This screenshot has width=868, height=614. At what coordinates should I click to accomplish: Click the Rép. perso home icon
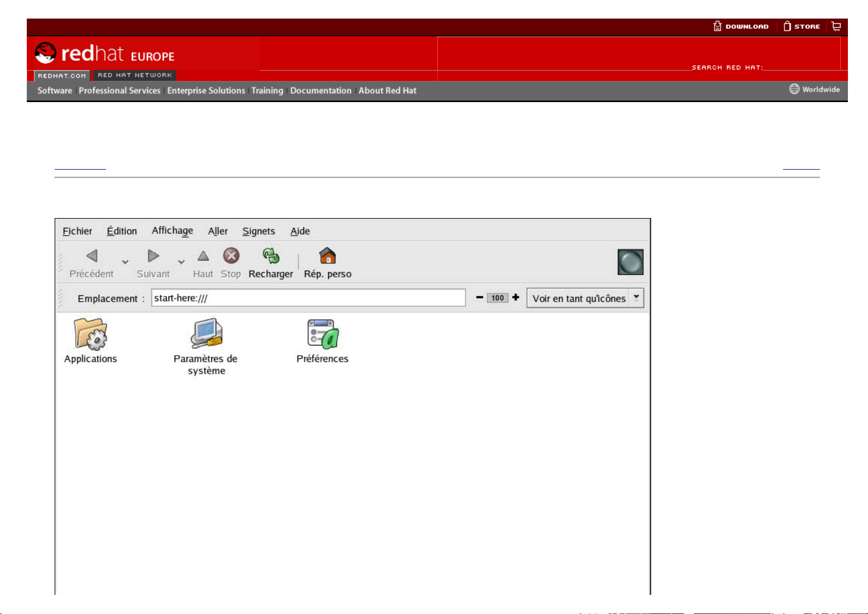(328, 256)
